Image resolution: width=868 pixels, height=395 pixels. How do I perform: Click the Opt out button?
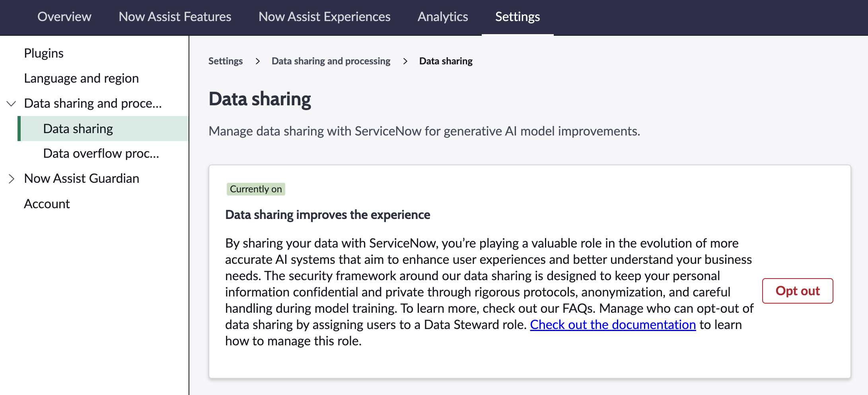(798, 291)
